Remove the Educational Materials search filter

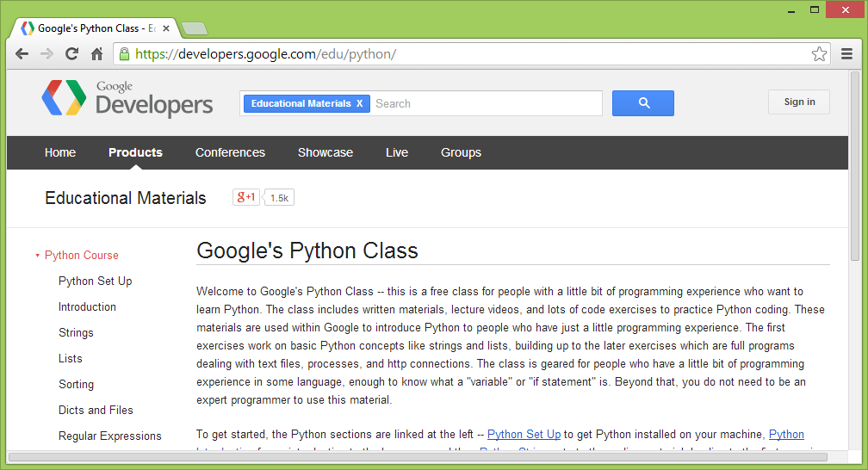[x=360, y=103]
